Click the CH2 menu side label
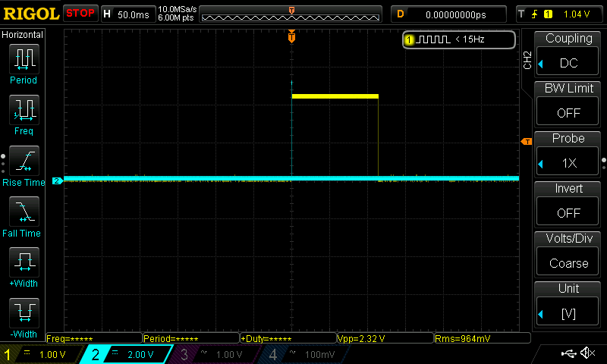Viewport: 607px width, 364px height. click(x=527, y=60)
